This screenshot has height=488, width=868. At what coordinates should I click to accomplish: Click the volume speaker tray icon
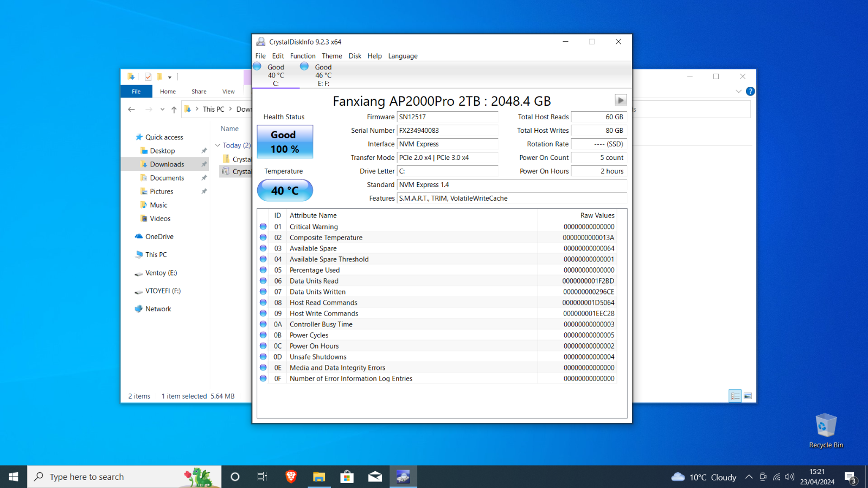click(789, 477)
